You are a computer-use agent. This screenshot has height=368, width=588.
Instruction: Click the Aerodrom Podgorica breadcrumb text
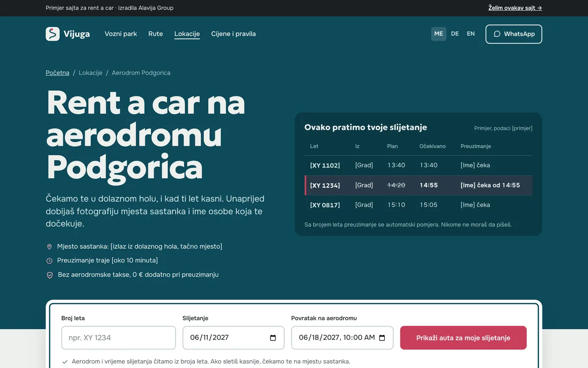point(141,73)
